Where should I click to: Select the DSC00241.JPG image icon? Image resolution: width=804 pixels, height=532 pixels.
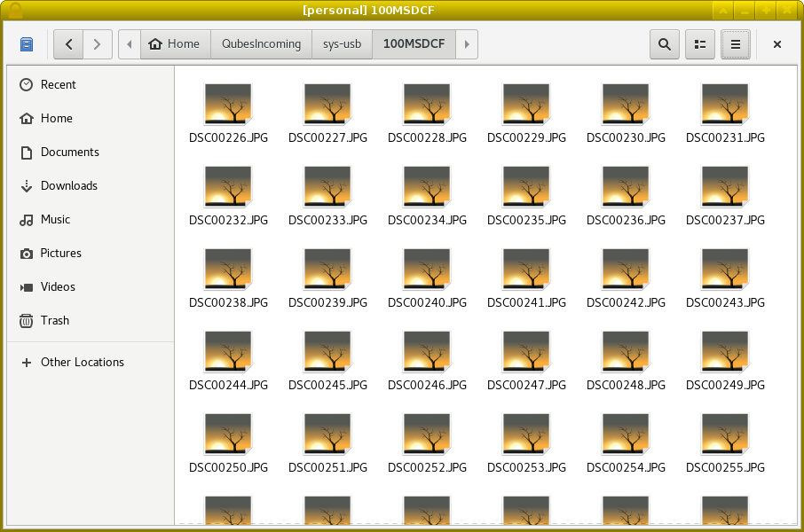point(526,269)
